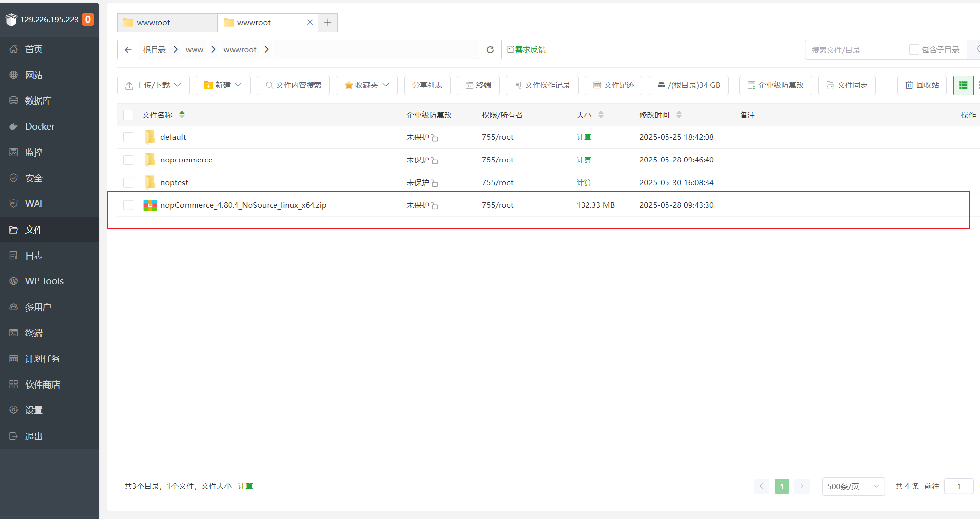Toggle protection lock for noptest row
This screenshot has height=519, width=980.
coord(434,183)
